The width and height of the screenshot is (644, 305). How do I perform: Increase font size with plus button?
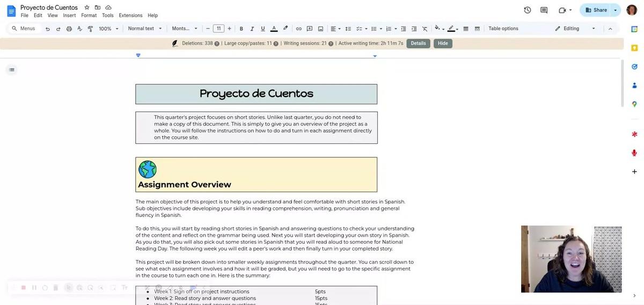(230, 29)
